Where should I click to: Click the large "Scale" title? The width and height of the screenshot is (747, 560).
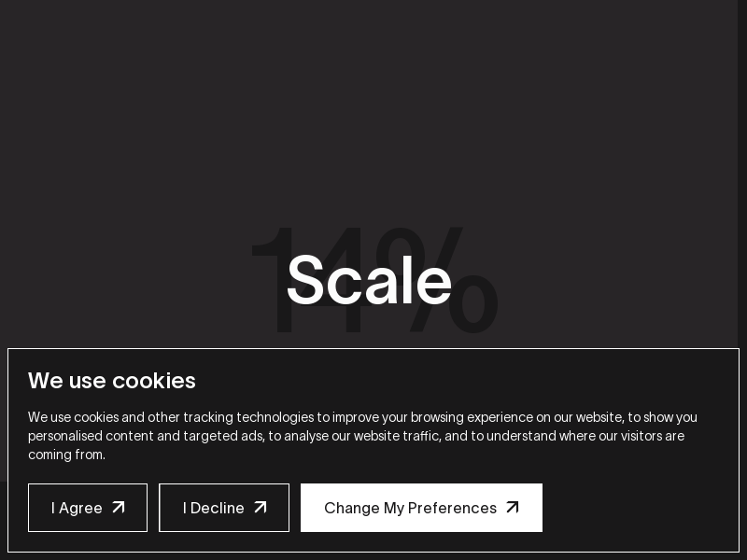coord(369,281)
